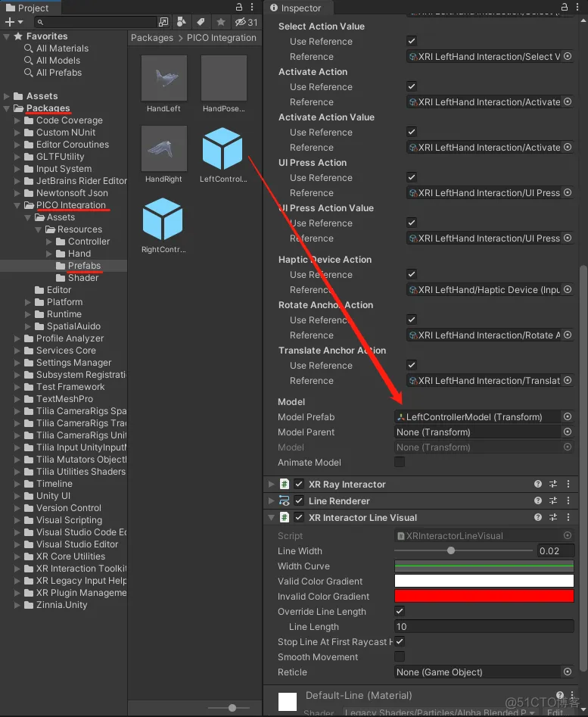Open the add asset dropdown arrow

[x=20, y=22]
